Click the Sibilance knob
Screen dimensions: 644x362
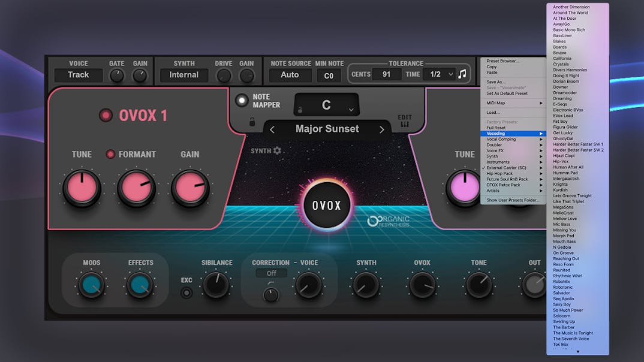(216, 286)
